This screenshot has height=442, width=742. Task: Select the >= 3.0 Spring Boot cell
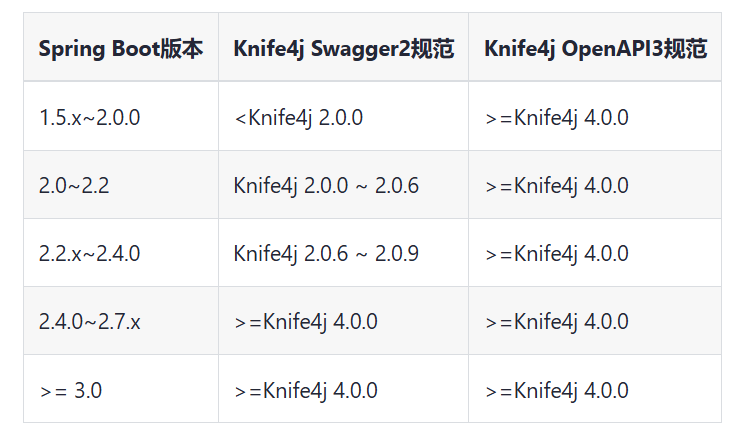point(71,390)
